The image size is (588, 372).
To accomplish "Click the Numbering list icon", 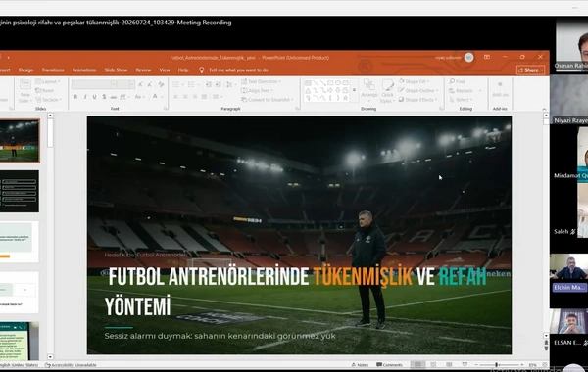I will click(x=192, y=84).
